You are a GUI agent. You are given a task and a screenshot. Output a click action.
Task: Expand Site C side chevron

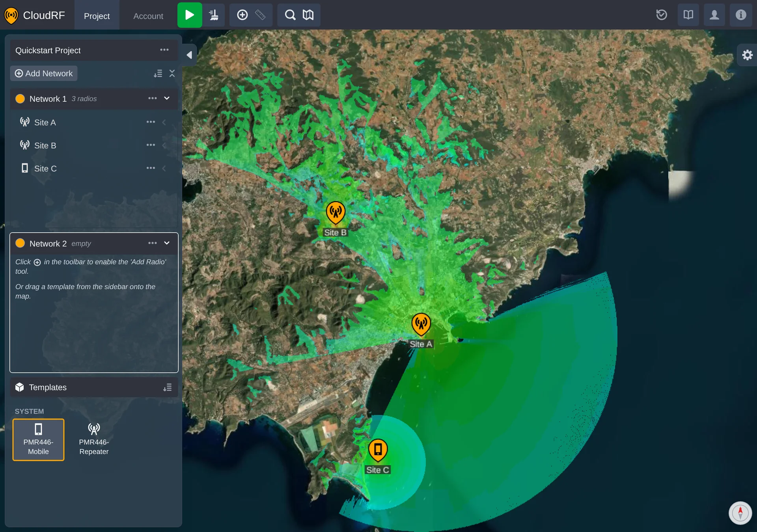(164, 168)
